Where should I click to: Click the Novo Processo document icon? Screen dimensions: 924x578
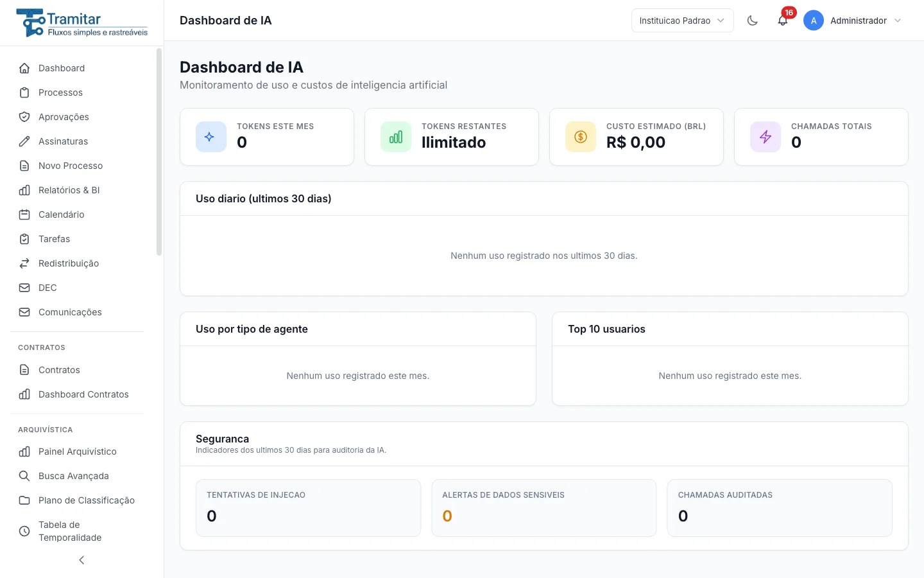pyautogui.click(x=24, y=166)
